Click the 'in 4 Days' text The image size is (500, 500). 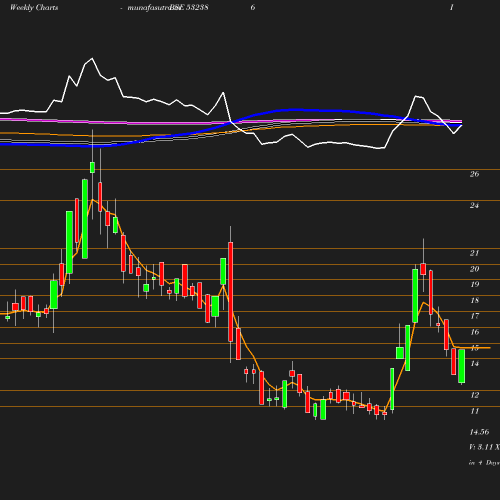click(484, 463)
